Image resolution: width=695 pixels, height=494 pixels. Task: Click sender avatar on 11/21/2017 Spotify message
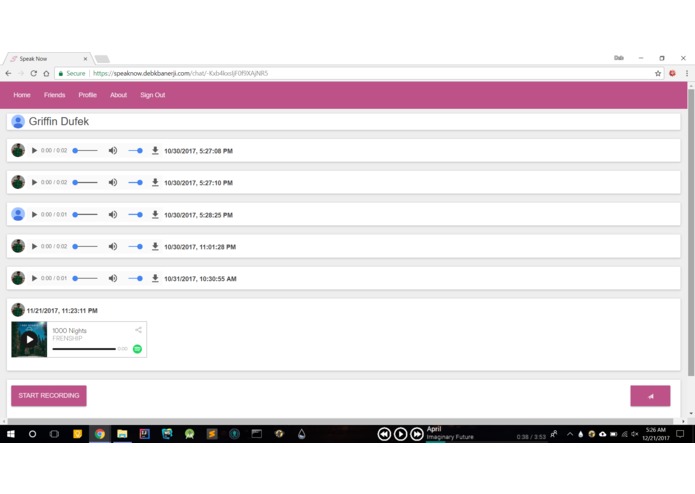point(18,310)
